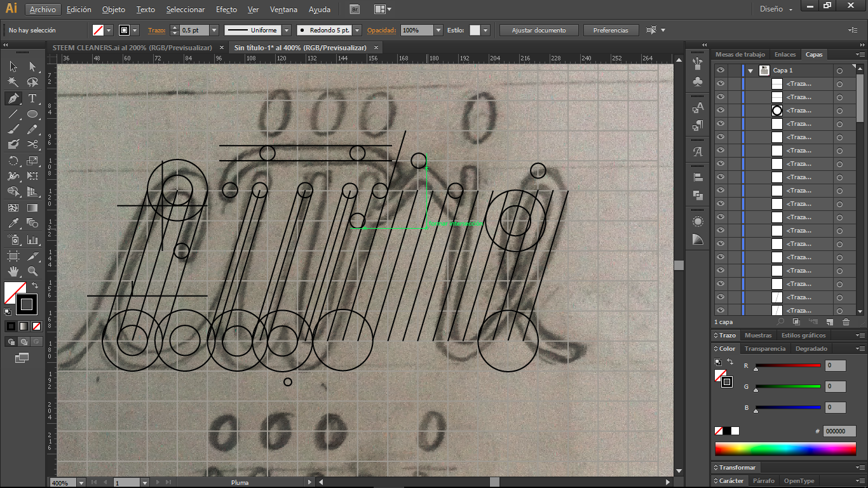
Task: Open the Pathfinder panel from the dock
Action: pos(698,196)
